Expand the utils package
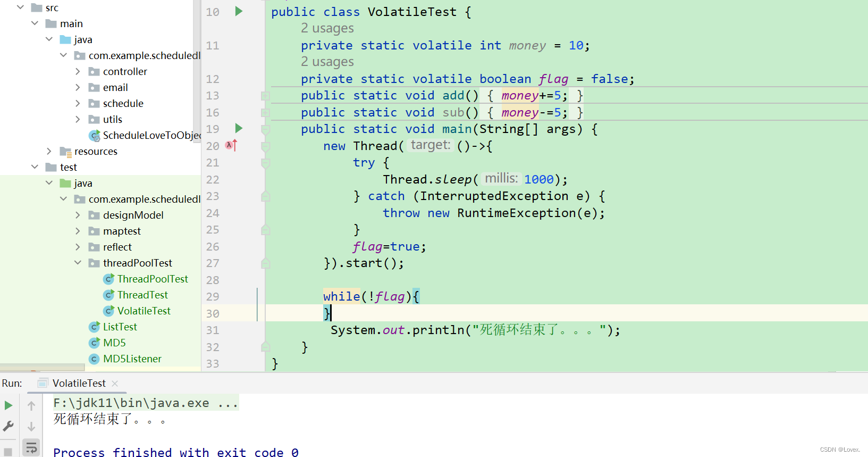This screenshot has height=457, width=868. pyautogui.click(x=78, y=119)
